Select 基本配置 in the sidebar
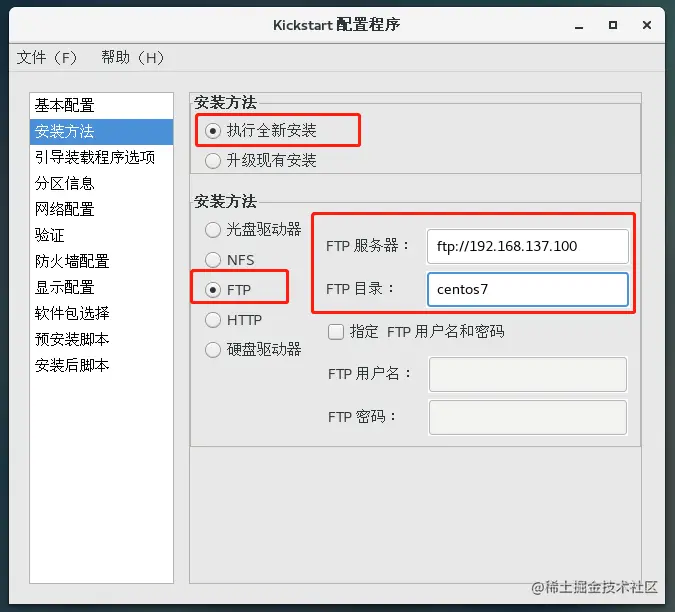This screenshot has height=612, width=675. [102, 105]
